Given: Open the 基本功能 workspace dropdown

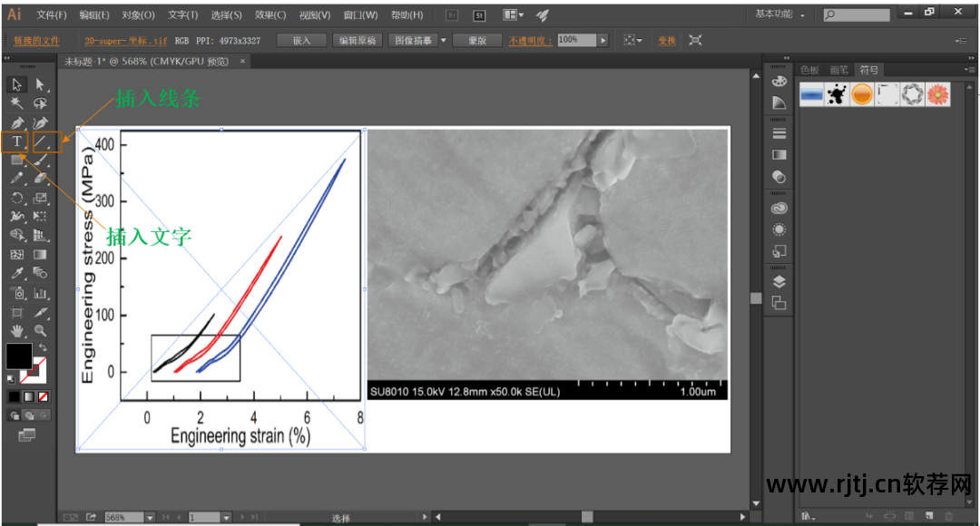Looking at the screenshot, I should tap(779, 15).
